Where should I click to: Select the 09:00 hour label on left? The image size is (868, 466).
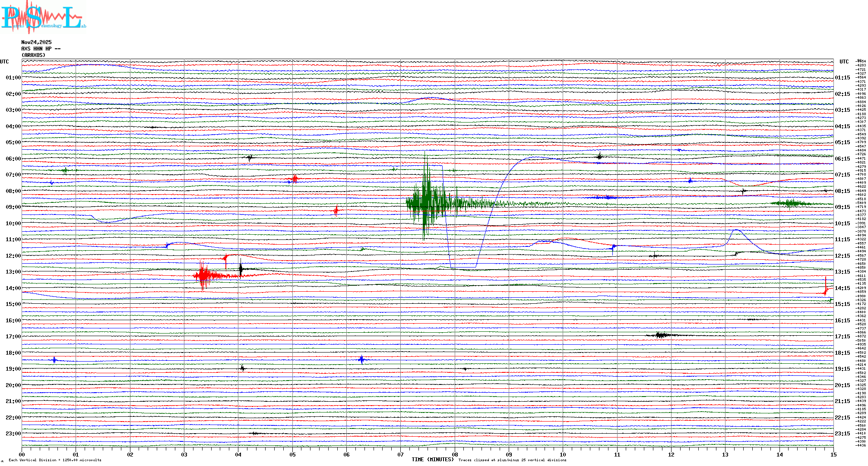click(13, 207)
